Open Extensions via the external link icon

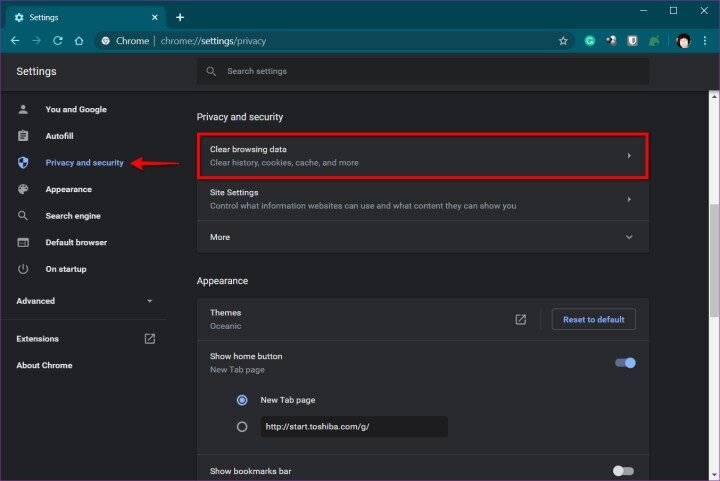150,339
